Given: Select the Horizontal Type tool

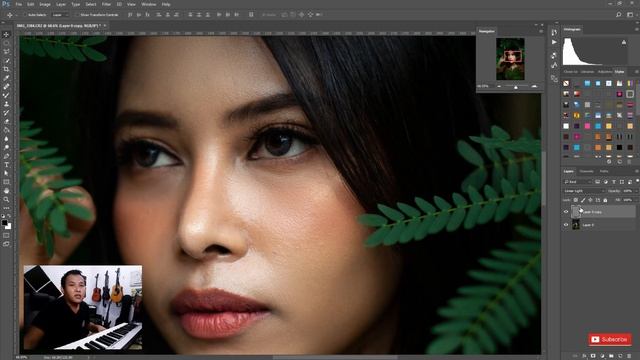Looking at the screenshot, I should [x=6, y=164].
